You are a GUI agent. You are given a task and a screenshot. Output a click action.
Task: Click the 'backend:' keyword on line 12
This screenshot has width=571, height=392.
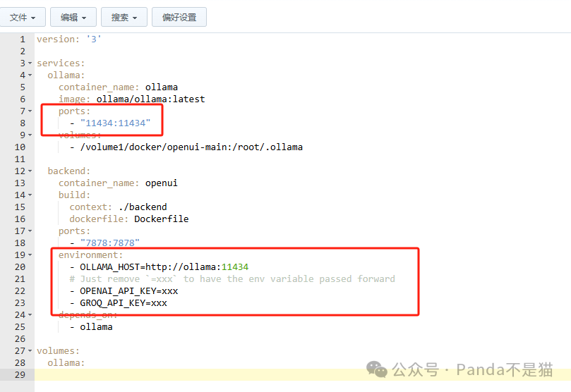point(69,171)
